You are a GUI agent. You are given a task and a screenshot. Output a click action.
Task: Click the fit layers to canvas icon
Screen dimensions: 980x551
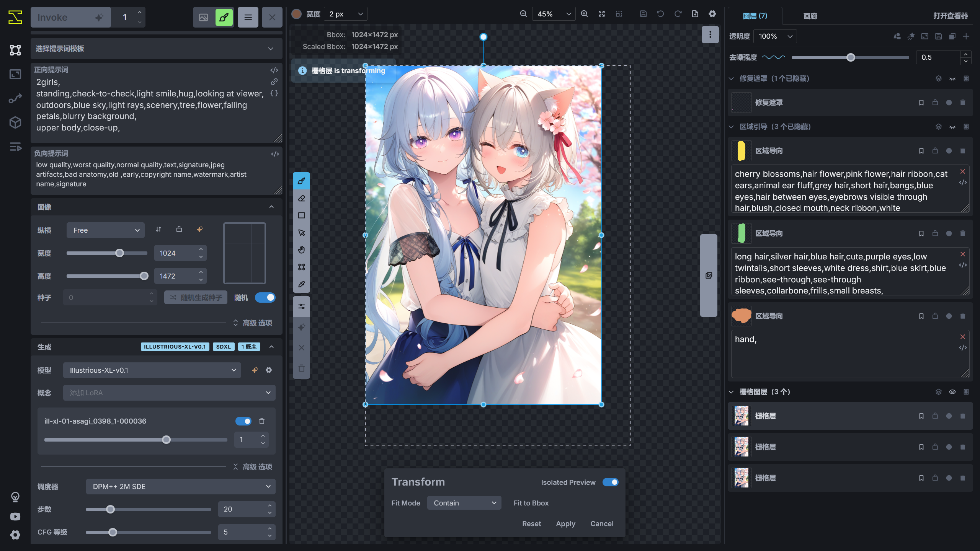[602, 14]
